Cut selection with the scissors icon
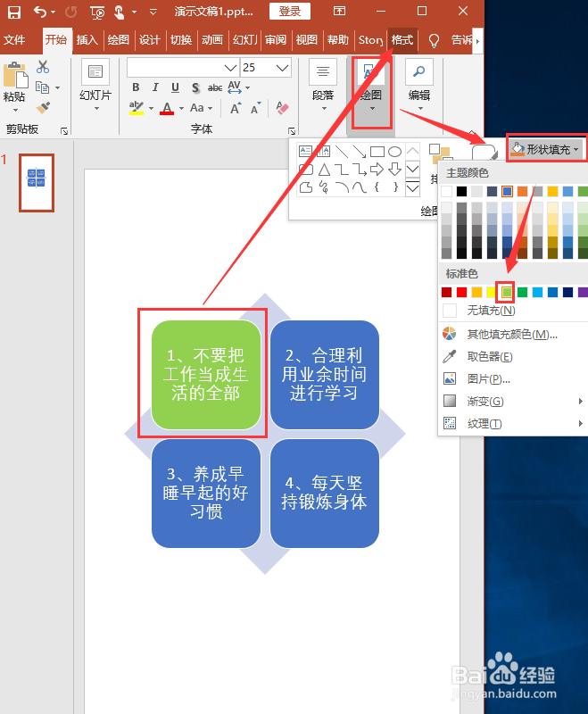This screenshot has width=588, height=714. (x=43, y=67)
